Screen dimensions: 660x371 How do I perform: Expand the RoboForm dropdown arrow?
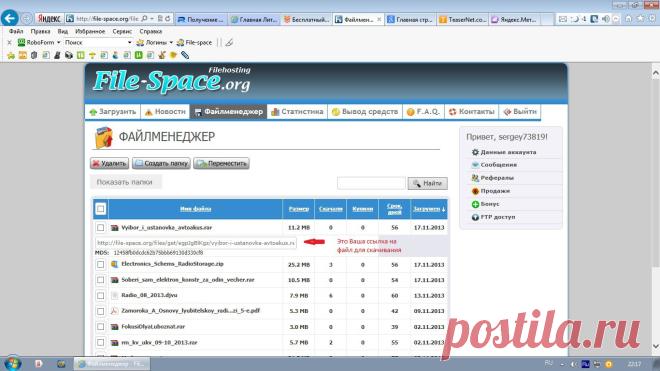pos(59,43)
